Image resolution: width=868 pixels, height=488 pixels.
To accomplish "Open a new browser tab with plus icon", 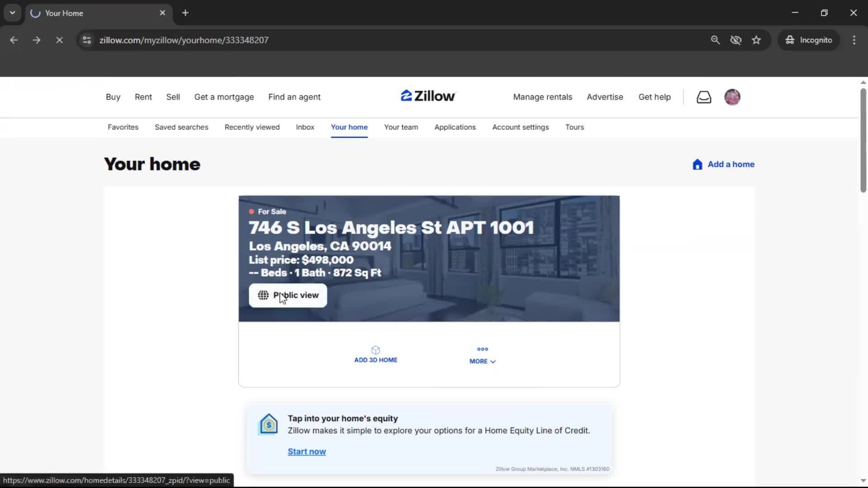I will (185, 13).
